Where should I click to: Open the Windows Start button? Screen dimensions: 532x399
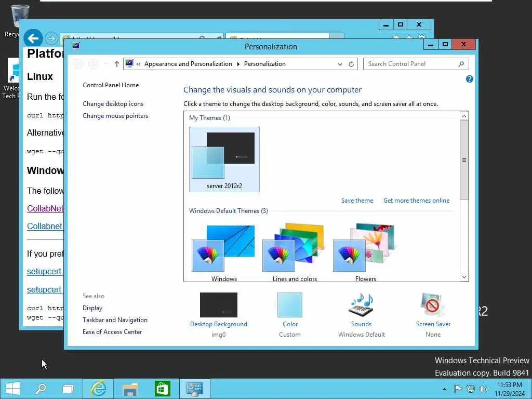tap(13, 389)
